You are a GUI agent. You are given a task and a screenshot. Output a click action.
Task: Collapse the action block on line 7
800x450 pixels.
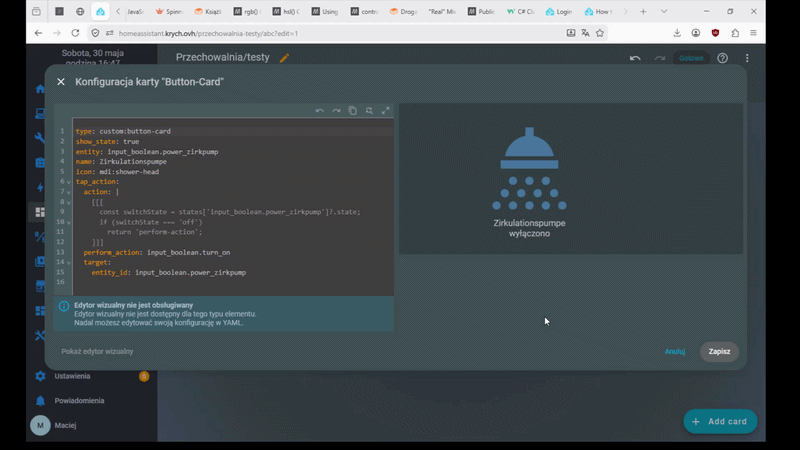69,192
